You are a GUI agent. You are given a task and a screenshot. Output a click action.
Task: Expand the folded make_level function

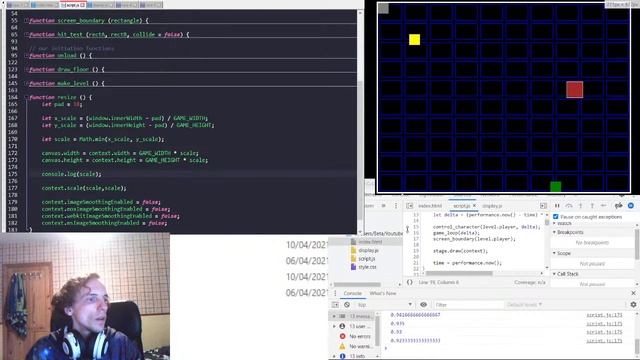tap(26, 83)
